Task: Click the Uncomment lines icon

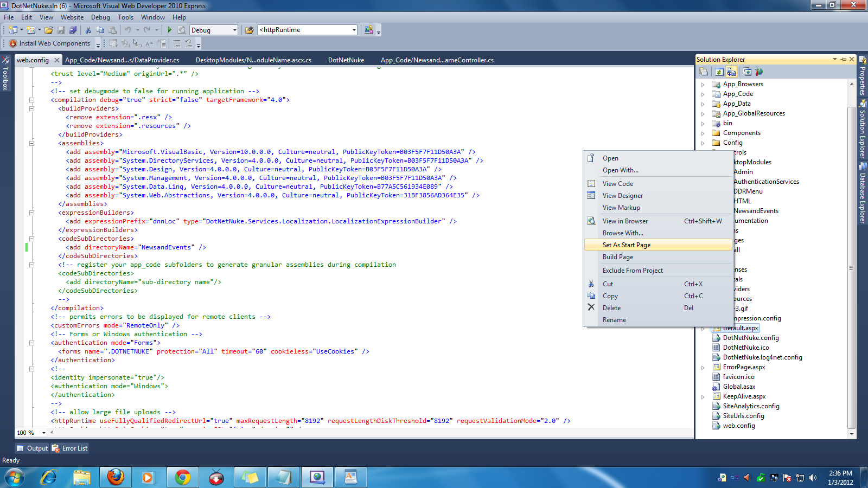Action: [189, 43]
